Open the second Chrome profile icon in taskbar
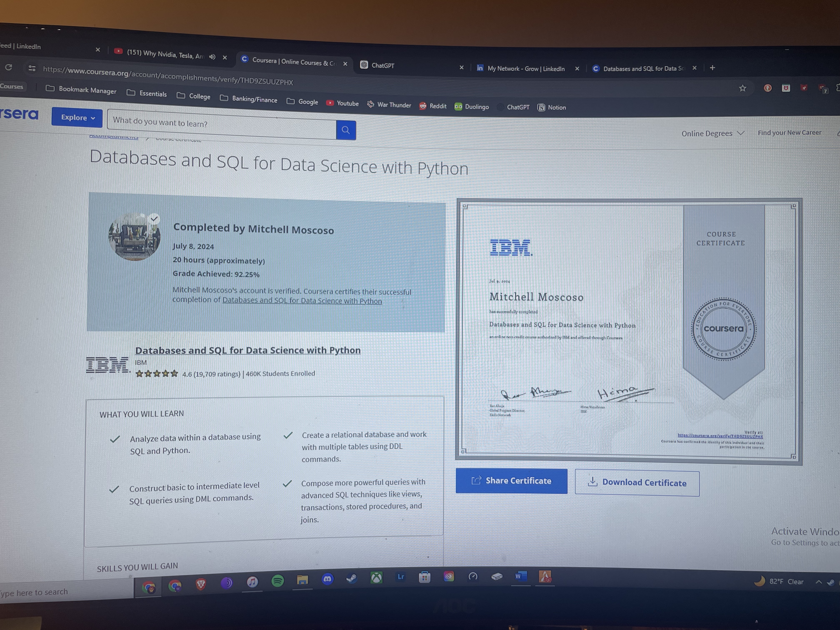The height and width of the screenshot is (630, 840). (x=175, y=586)
